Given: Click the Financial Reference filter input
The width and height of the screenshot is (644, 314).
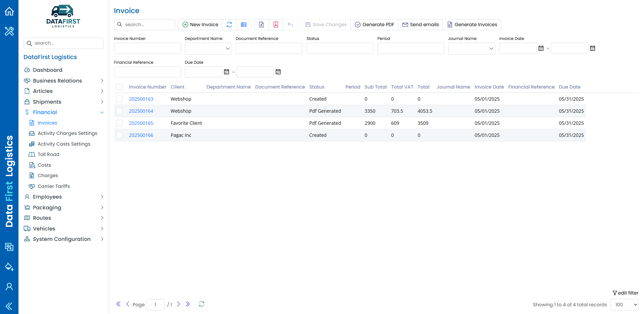Looking at the screenshot, I should pyautogui.click(x=147, y=72).
